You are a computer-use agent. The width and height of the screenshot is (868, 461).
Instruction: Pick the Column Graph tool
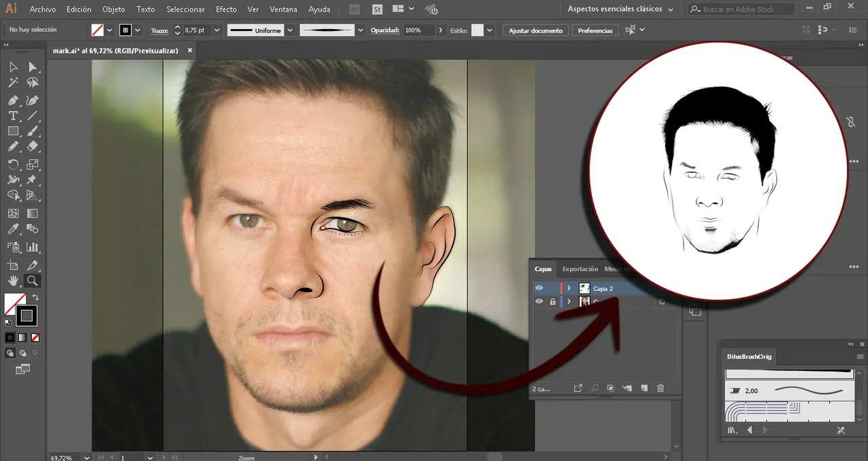(33, 247)
